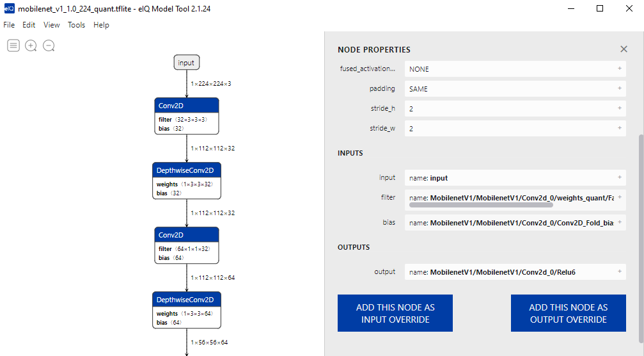Click the bias 32 attribute in first Conv2D
This screenshot has height=356, width=644.
(171, 129)
